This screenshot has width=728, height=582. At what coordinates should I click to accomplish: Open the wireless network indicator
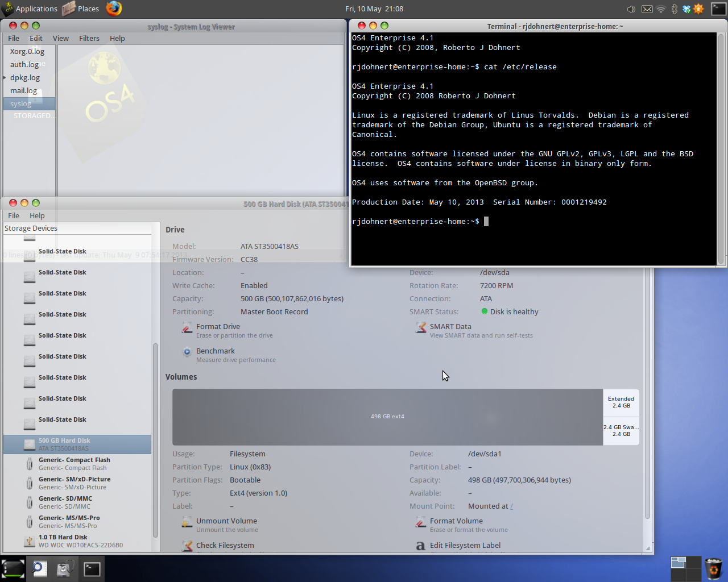coord(661,9)
